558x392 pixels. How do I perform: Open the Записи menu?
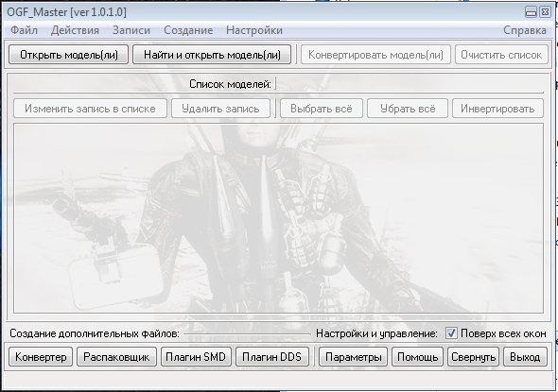coord(131,30)
